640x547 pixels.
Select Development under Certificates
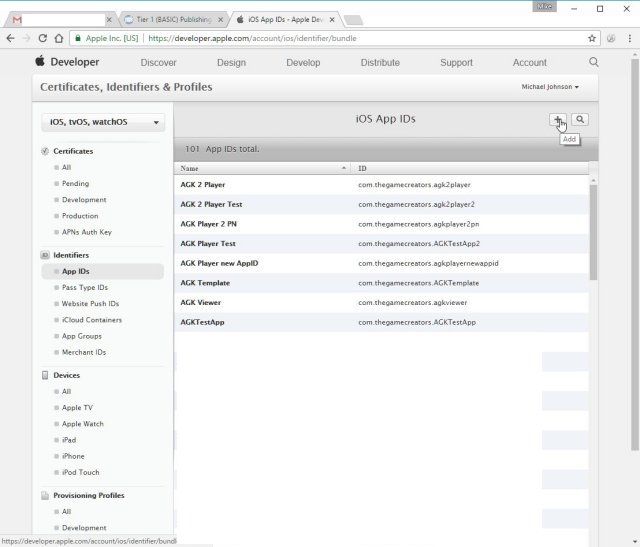point(84,200)
